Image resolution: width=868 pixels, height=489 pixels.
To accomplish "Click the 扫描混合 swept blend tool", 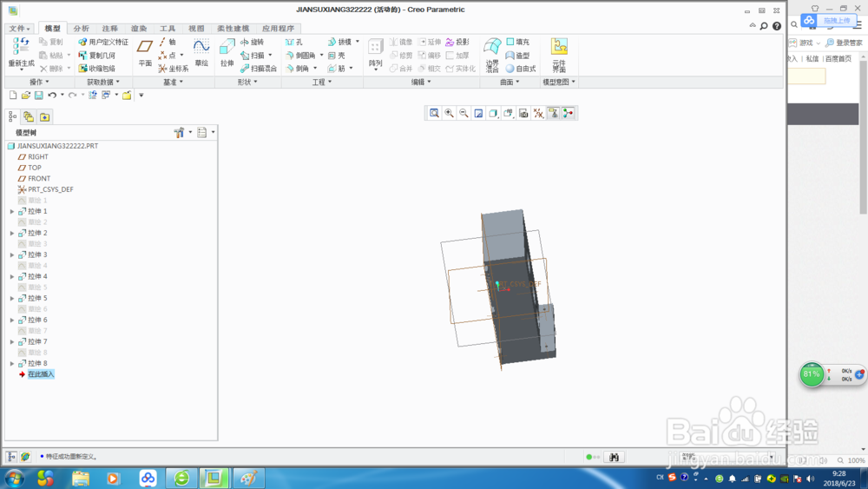I will click(x=259, y=69).
